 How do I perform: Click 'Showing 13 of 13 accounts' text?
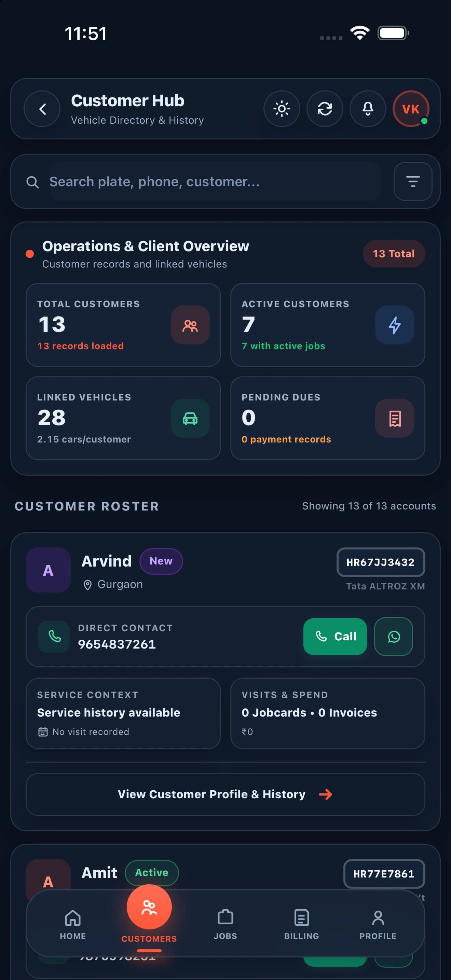pyautogui.click(x=369, y=506)
